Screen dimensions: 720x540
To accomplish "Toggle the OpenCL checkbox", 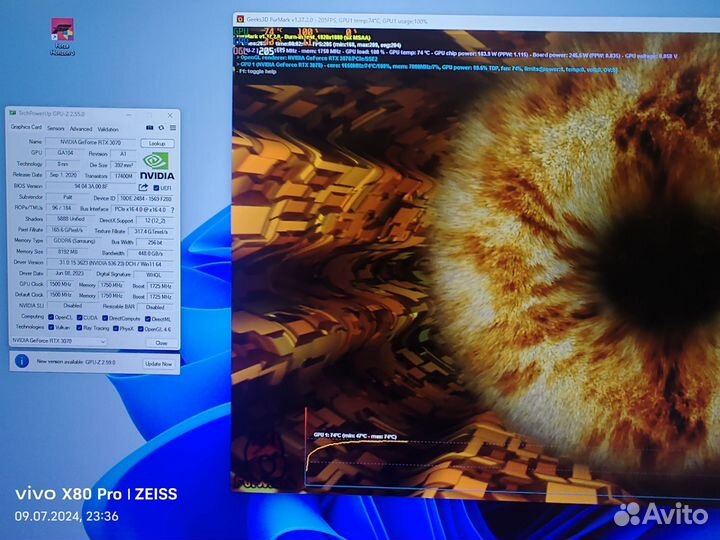I will click(51, 317).
